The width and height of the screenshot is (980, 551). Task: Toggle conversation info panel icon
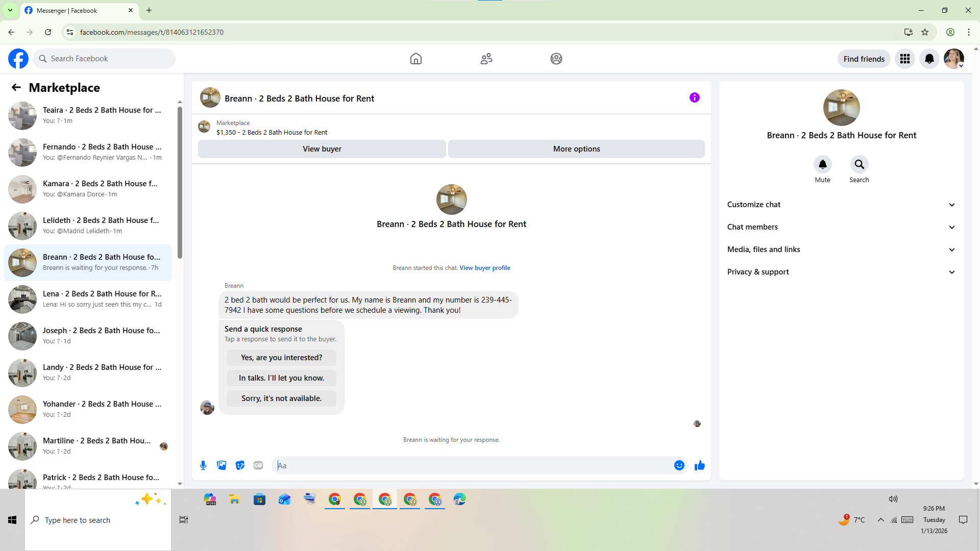pos(695,97)
